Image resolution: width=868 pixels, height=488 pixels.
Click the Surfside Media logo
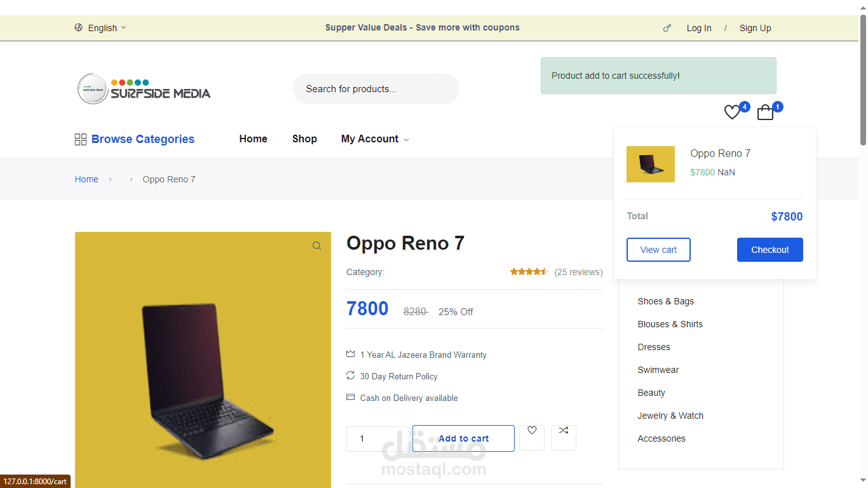tap(144, 89)
